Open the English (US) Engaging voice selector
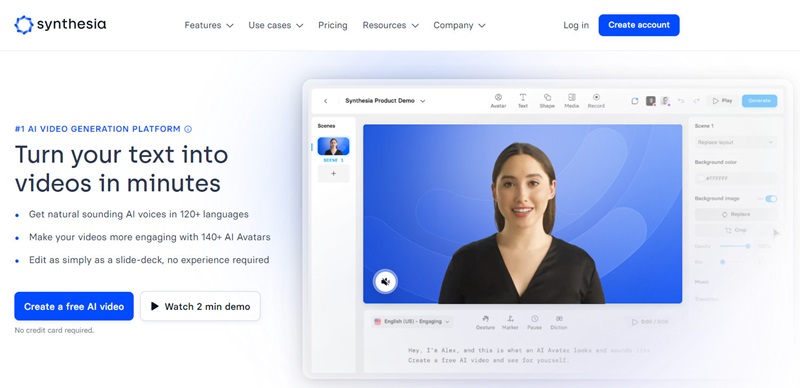Screen dimensions: 800x388 412,322
